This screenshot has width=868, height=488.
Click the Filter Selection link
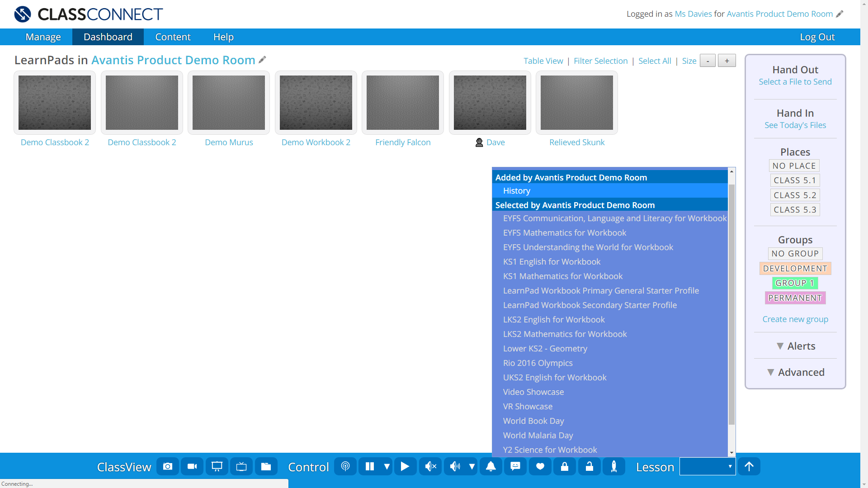(x=601, y=61)
